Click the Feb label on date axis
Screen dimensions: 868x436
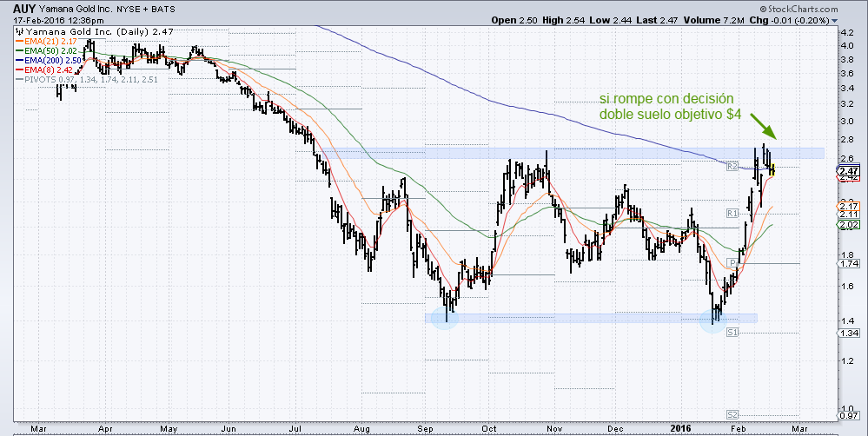(x=738, y=429)
